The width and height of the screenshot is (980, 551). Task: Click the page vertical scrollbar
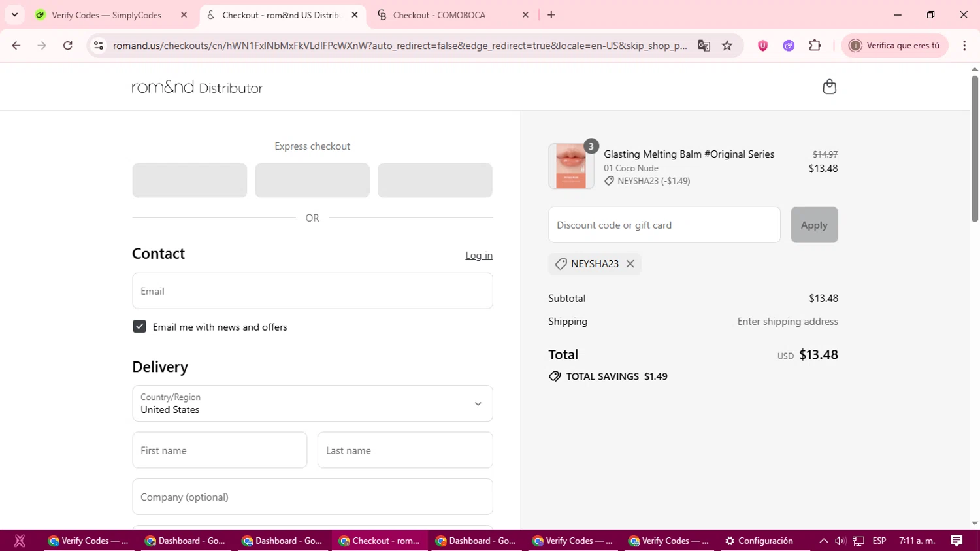(975, 148)
